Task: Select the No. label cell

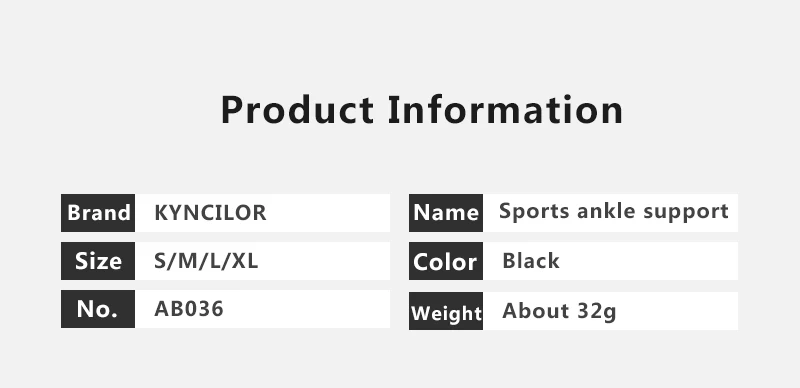Action: click(98, 309)
